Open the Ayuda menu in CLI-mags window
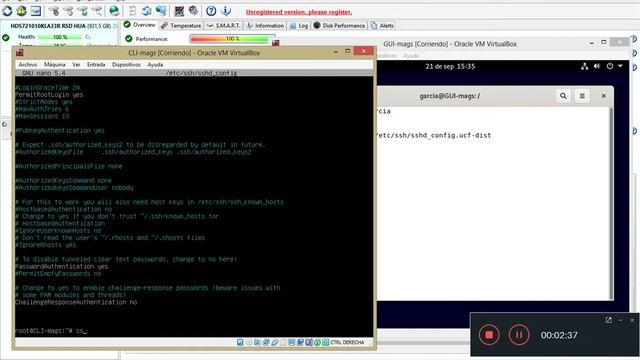 pos(155,64)
